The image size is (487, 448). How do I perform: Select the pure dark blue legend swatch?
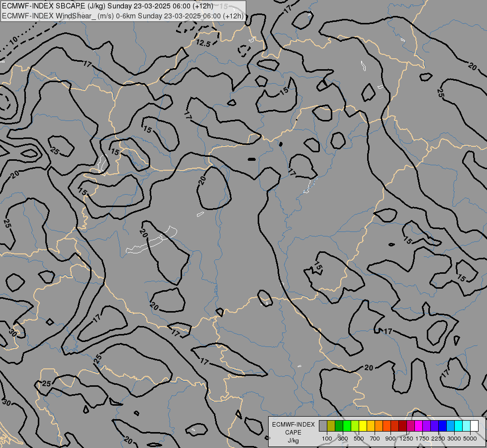[x=442, y=426]
